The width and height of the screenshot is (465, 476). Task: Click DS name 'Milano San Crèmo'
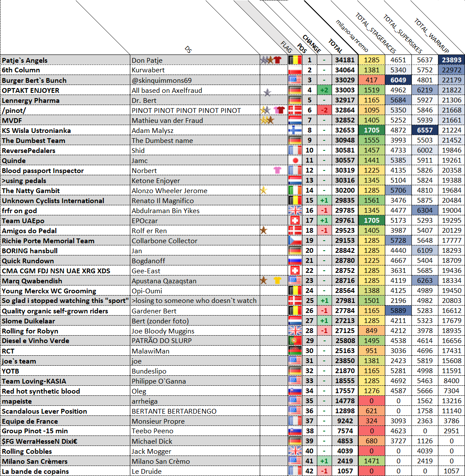pos(161,461)
